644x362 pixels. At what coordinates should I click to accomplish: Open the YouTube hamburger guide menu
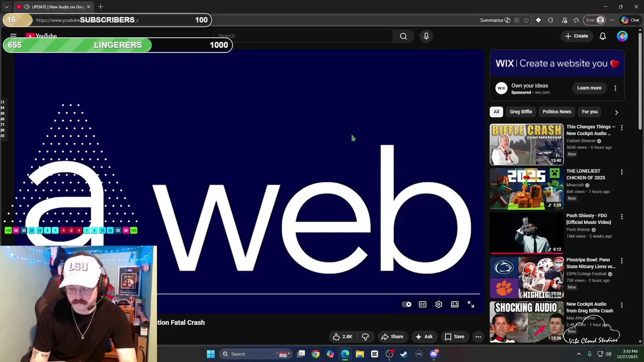click(x=14, y=36)
